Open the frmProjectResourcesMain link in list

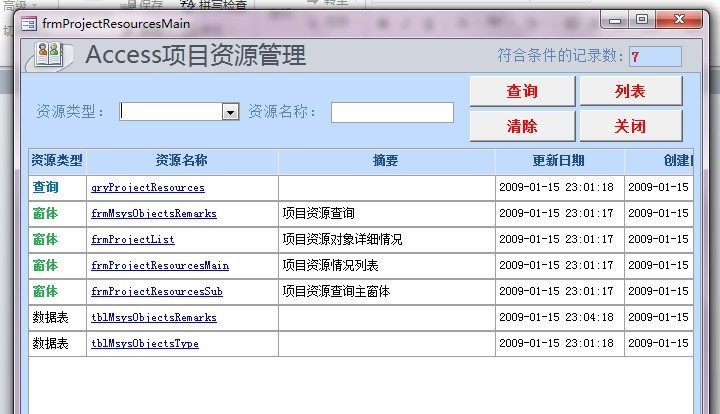click(160, 265)
